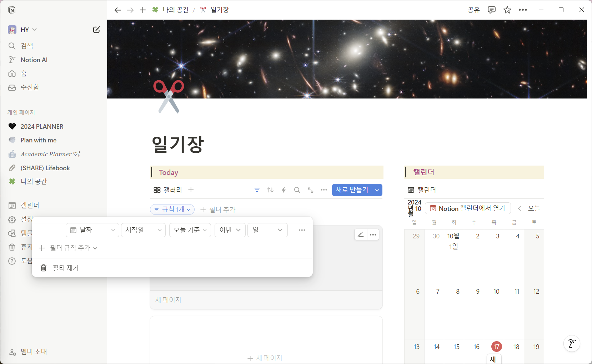This screenshot has height=364, width=592.
Task: Search the gallery with the magnifier icon
Action: pos(297,190)
